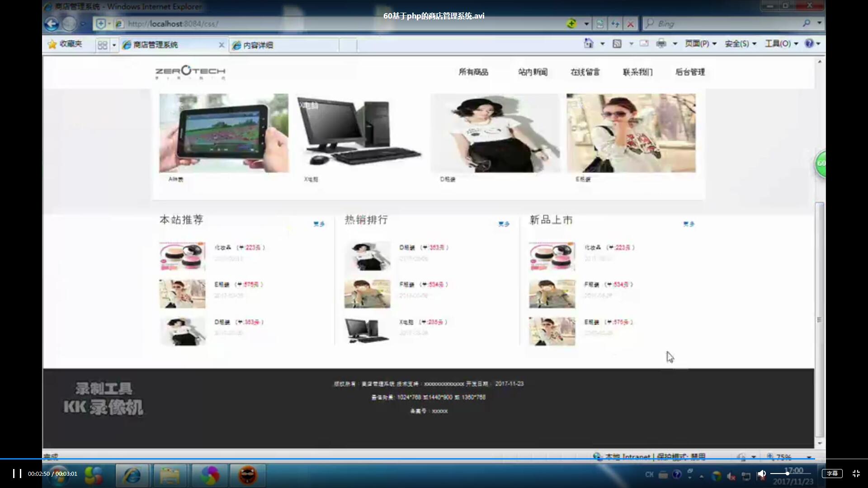Click the RSS feeds icon
Viewport: 868px width, 488px height.
617,43
